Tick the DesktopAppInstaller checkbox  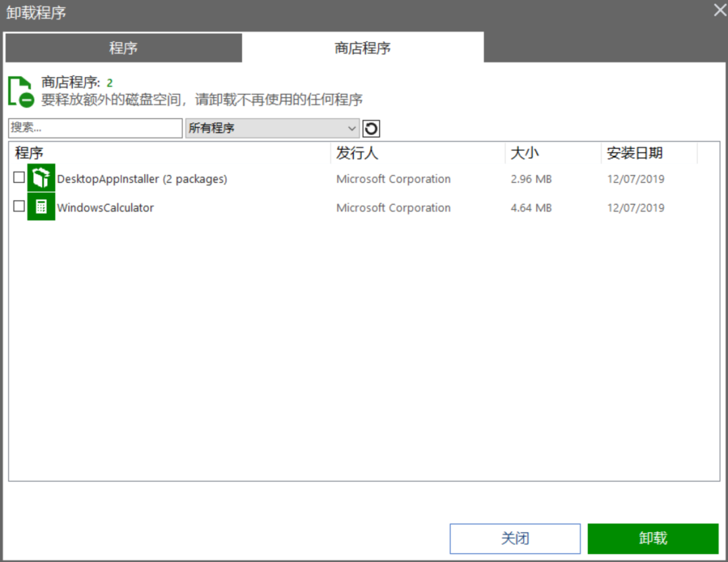click(x=19, y=177)
